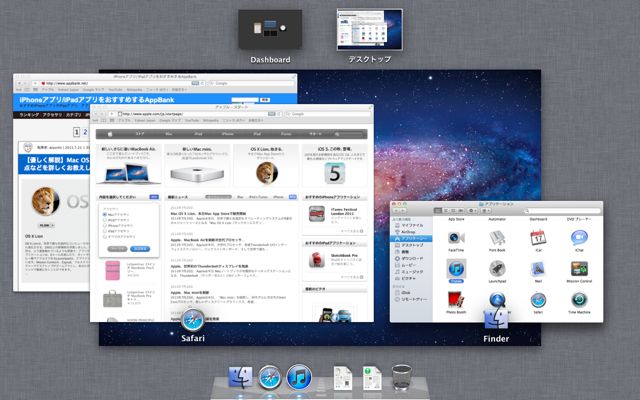
Task: Switch to the Dashboard space thumbnail
Action: (x=270, y=30)
